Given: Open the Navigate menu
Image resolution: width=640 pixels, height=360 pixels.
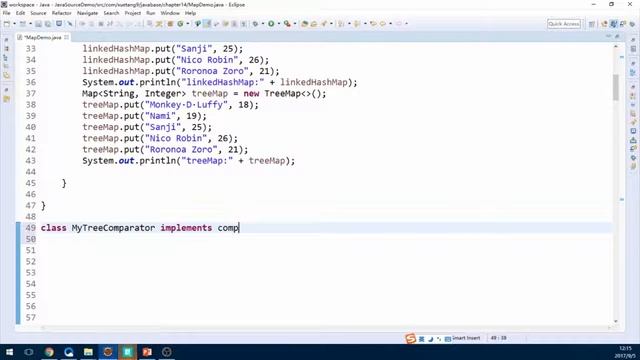Looking at the screenshot, I should tap(87, 13).
